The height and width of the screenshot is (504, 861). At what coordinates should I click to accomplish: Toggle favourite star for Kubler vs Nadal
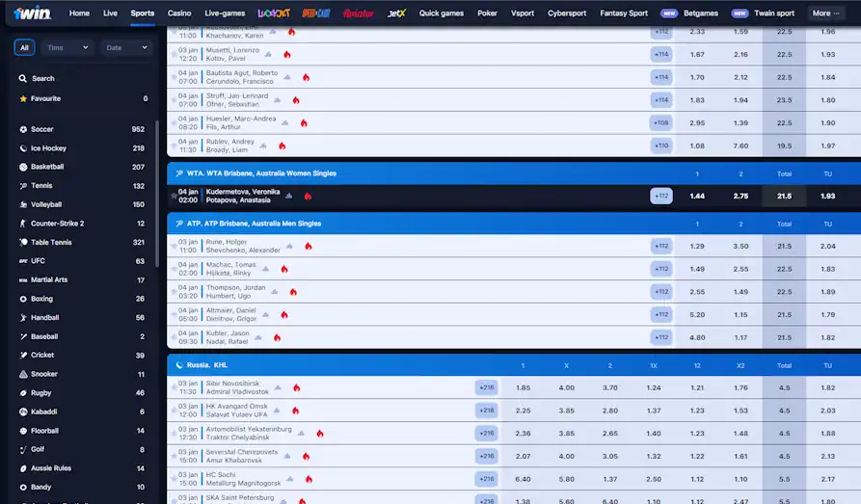click(174, 337)
